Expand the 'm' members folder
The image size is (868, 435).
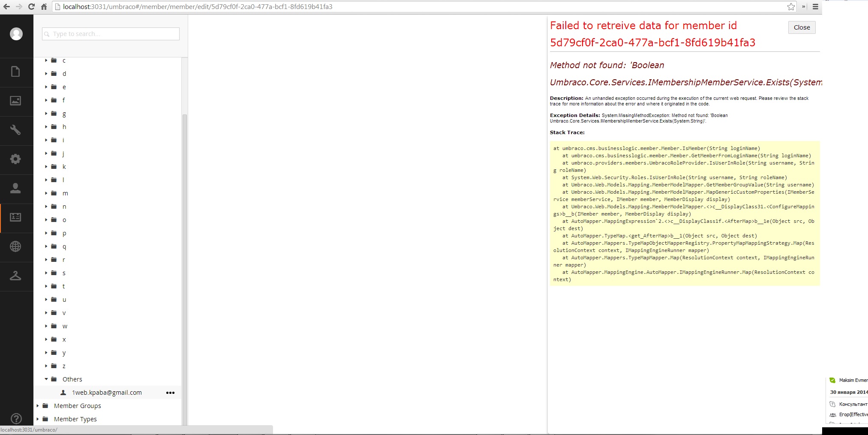tap(46, 193)
